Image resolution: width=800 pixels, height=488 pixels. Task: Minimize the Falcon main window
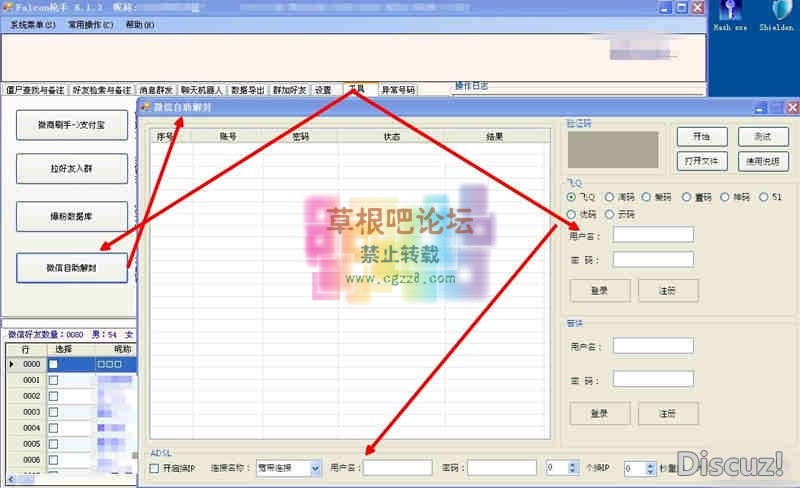pyautogui.click(x=665, y=8)
